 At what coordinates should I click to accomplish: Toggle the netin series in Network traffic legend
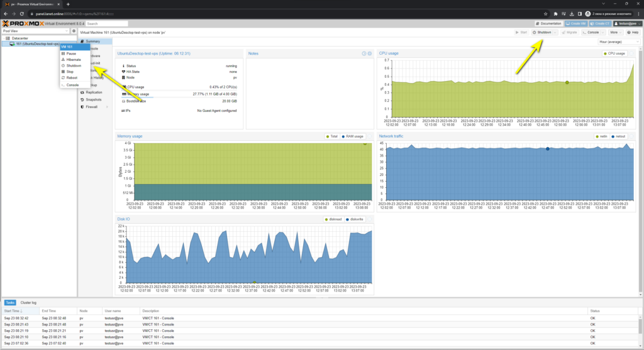[601, 136]
